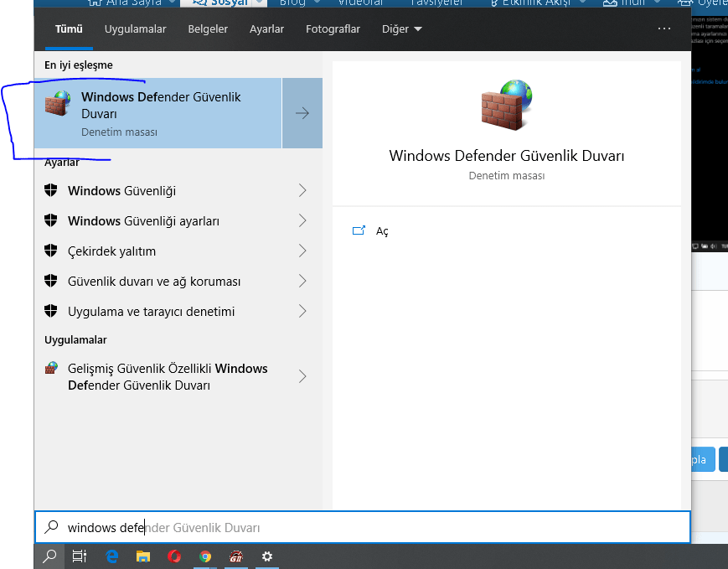728x569 pixels.
Task: Open the Diğer dropdown menu
Action: pos(401,28)
